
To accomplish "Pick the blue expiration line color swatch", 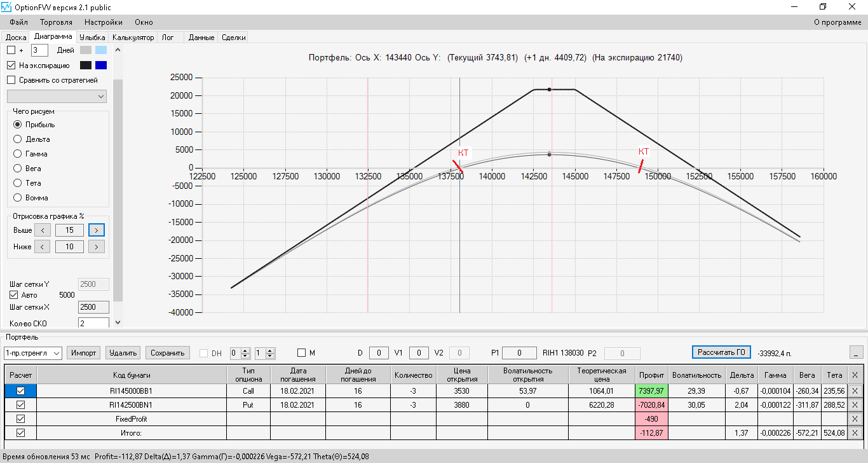I will [101, 65].
